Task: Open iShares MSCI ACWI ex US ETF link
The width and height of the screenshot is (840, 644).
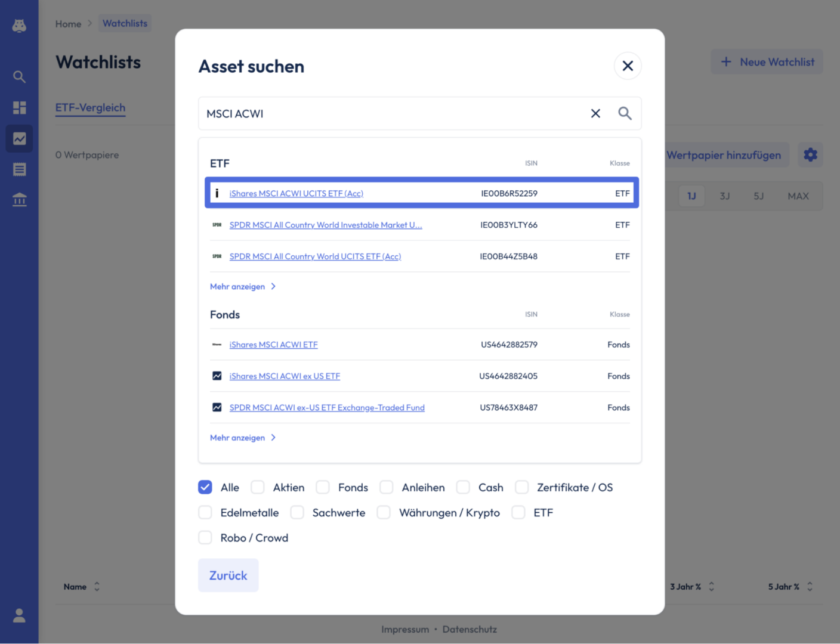Action: pyautogui.click(x=285, y=376)
